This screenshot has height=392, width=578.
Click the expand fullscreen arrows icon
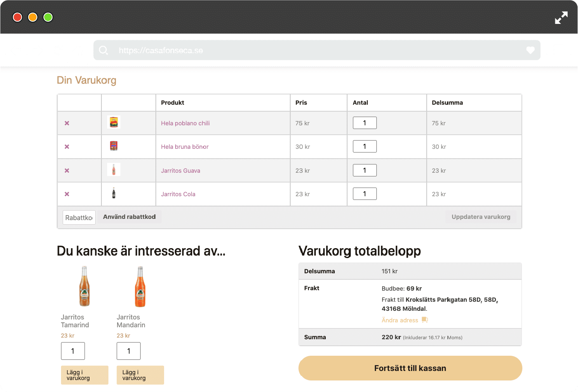561,17
